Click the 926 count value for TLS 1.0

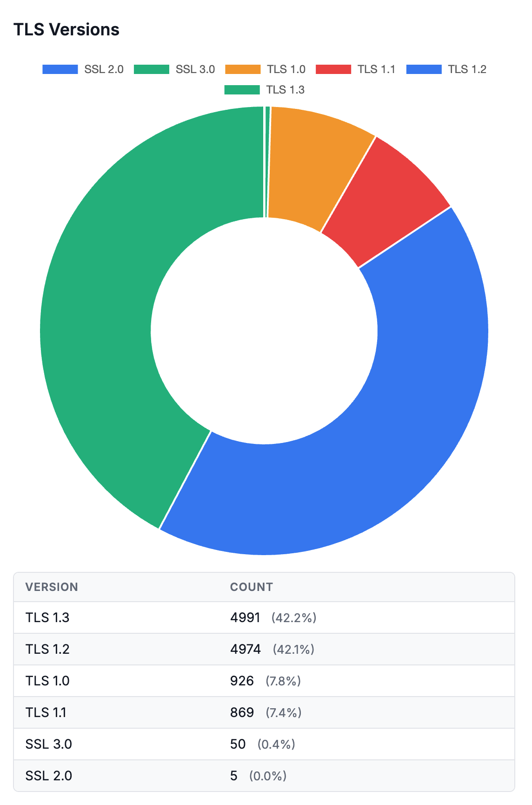pos(242,681)
